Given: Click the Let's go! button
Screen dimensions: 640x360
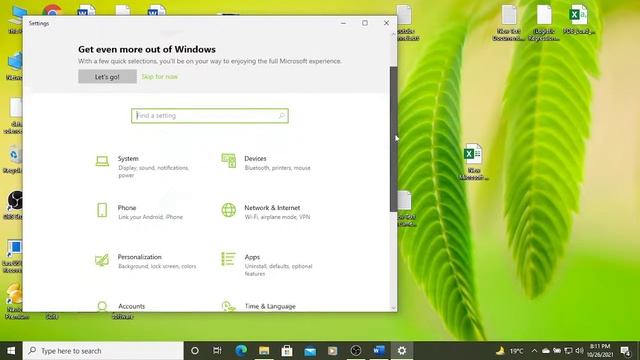Looking at the screenshot, I should [x=107, y=77].
